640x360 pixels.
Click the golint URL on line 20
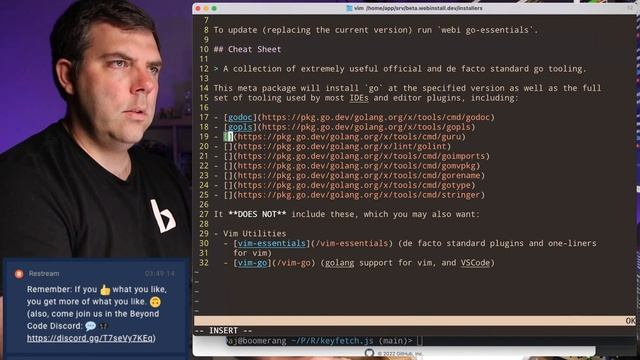(x=342, y=147)
